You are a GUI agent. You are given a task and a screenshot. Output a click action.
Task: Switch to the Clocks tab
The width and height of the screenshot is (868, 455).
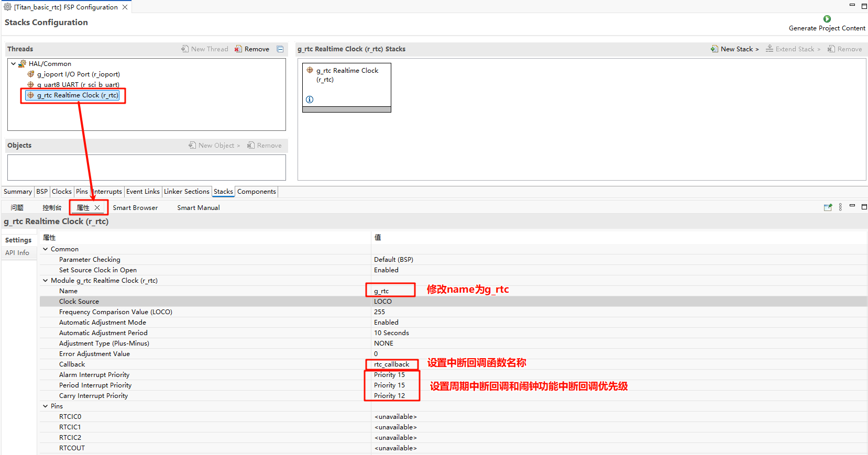click(x=61, y=192)
